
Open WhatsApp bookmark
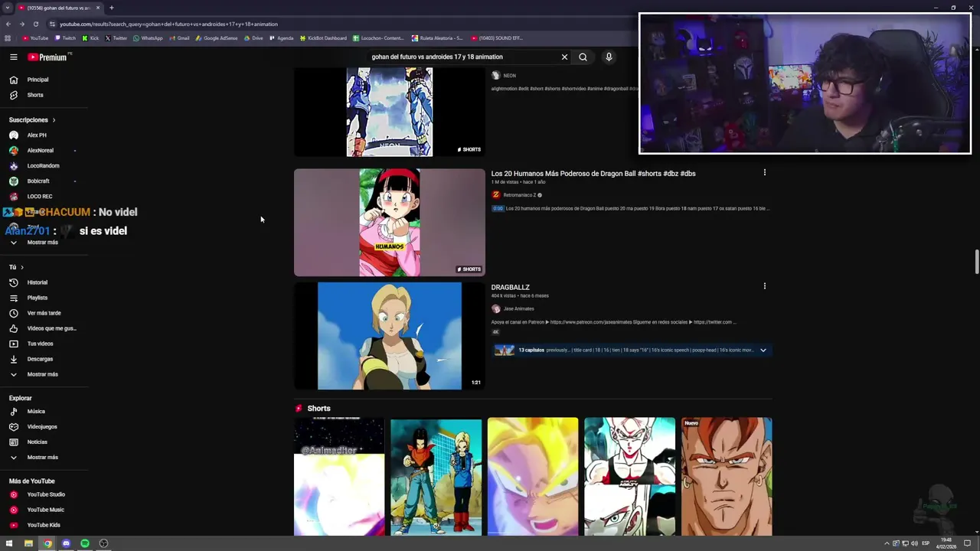point(149,38)
